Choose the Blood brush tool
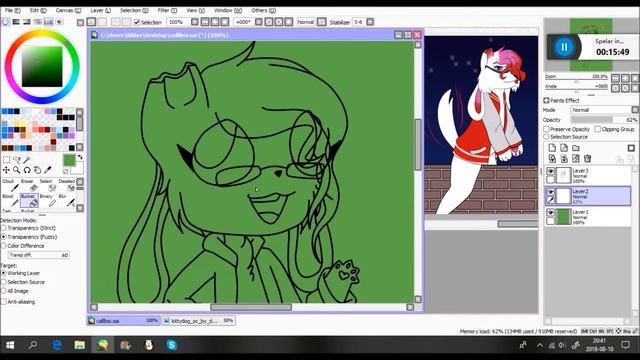Screen dimensions: 640x360 [x=10, y=200]
